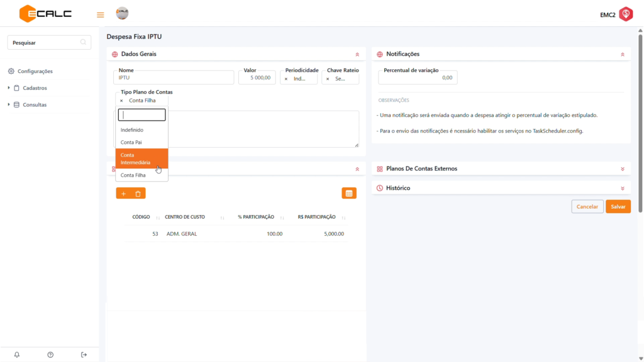Click the orange table grid icon button
644x362 pixels.
coord(349,194)
